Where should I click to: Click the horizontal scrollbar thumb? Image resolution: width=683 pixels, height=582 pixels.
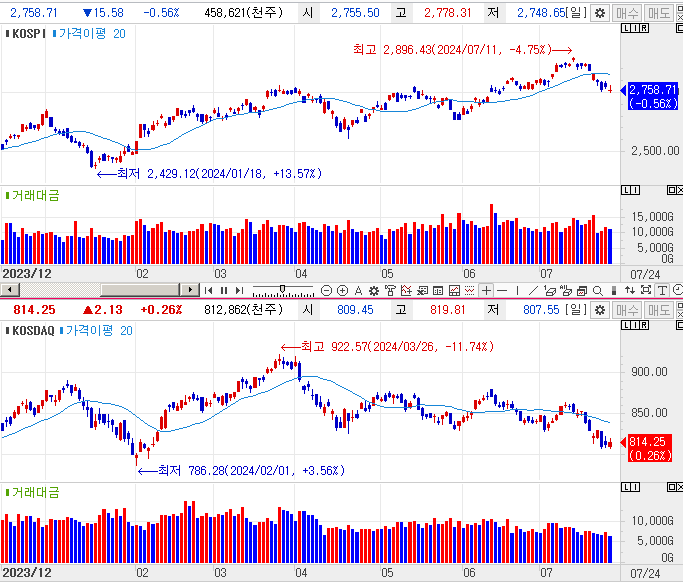140,290
